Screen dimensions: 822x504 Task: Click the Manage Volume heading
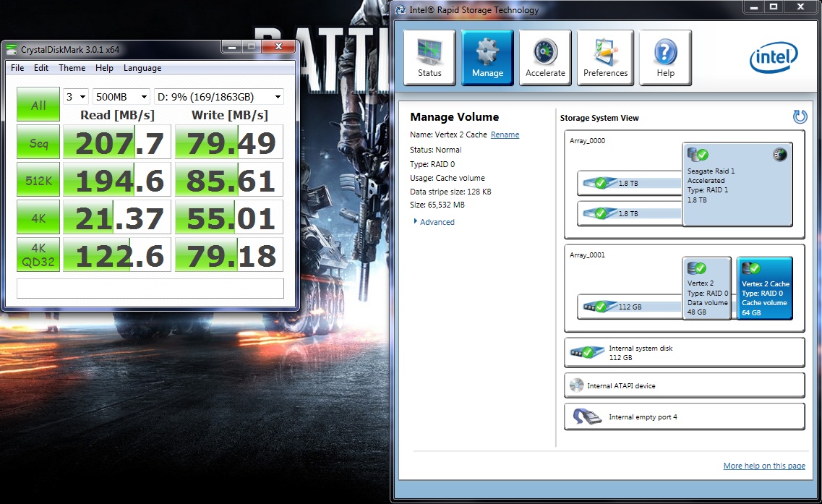tap(455, 117)
